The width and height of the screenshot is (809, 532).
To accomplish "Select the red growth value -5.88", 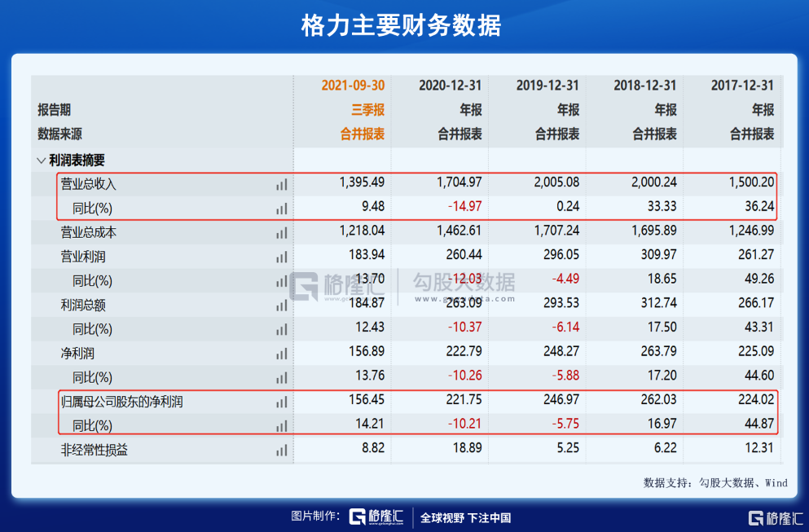I will [x=565, y=376].
